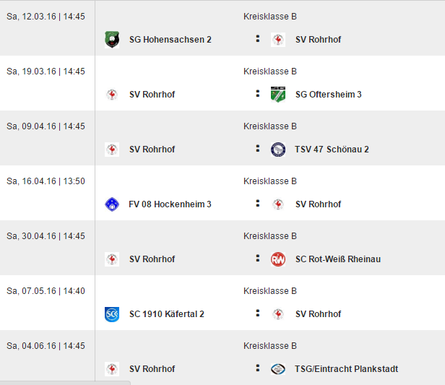
Task: Open the SG Oftersheim 3 team link
Action: click(328, 94)
